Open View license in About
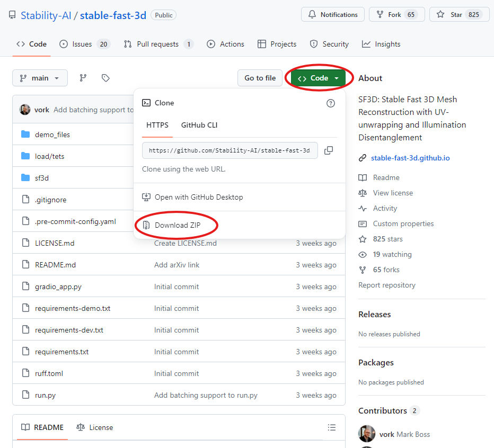494x448 pixels. 393,193
